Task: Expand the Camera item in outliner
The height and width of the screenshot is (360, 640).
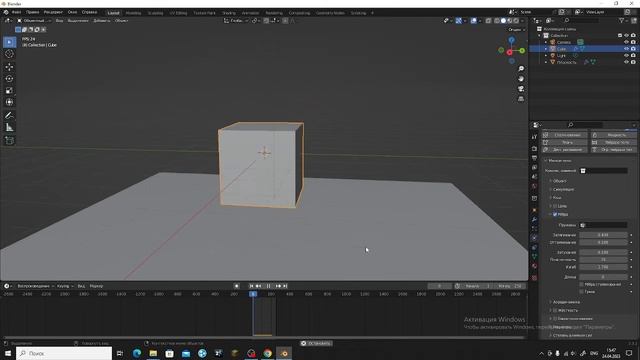Action: coord(546,42)
